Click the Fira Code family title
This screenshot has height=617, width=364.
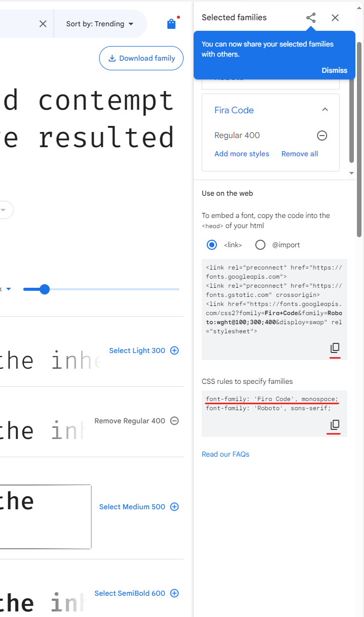coord(234,110)
